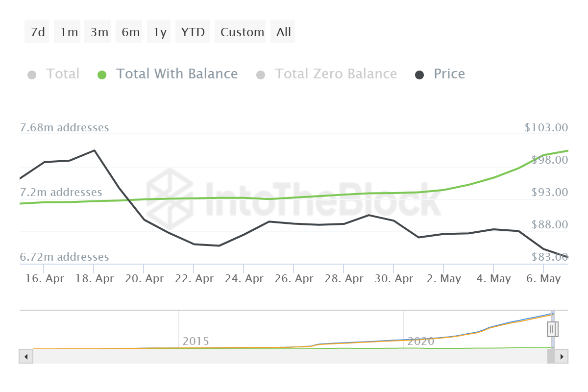588x392 pixels.
Task: Show the Total Zero Balance series
Action: (336, 73)
